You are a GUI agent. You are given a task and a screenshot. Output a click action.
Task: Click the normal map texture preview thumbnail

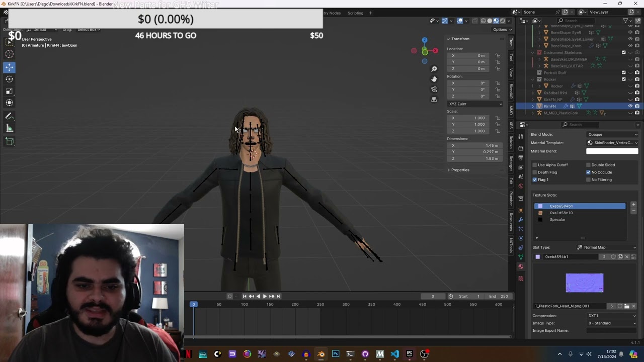coord(584,283)
